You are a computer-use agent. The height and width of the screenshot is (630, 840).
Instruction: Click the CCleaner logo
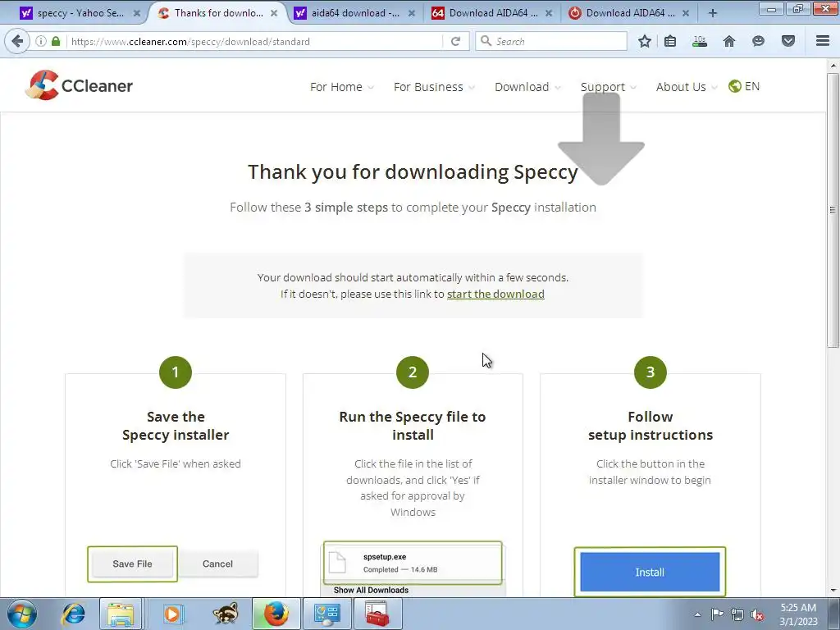click(x=80, y=85)
